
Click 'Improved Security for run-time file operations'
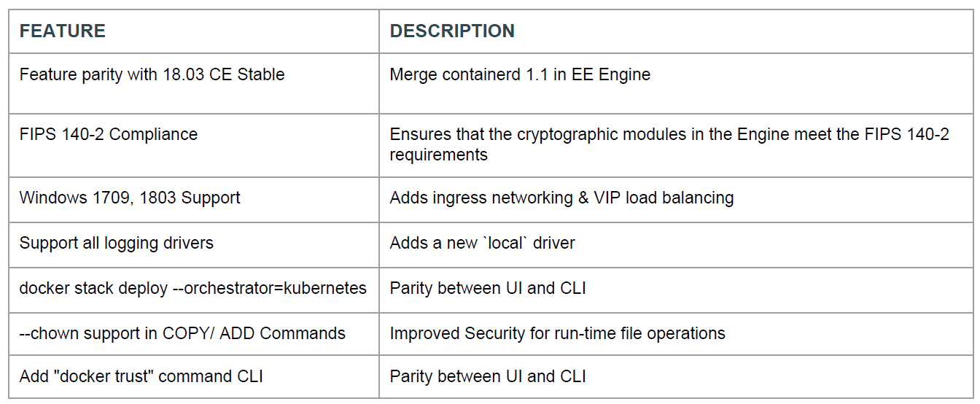coord(557,333)
